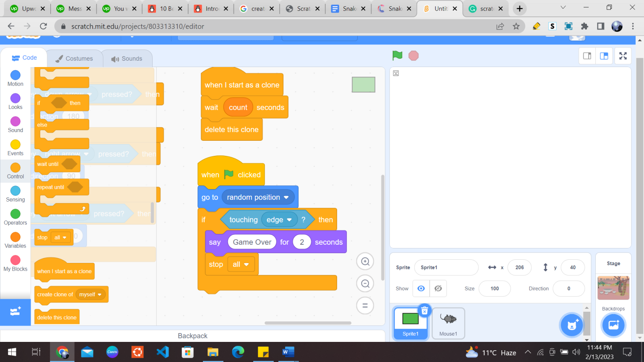
Task: Switch to the small stage layout
Action: (x=587, y=55)
